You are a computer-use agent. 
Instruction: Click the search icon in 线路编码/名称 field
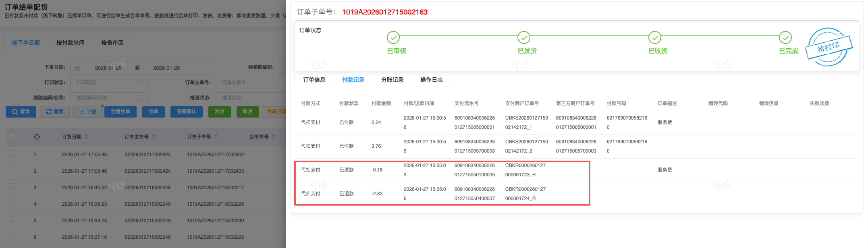[x=140, y=98]
